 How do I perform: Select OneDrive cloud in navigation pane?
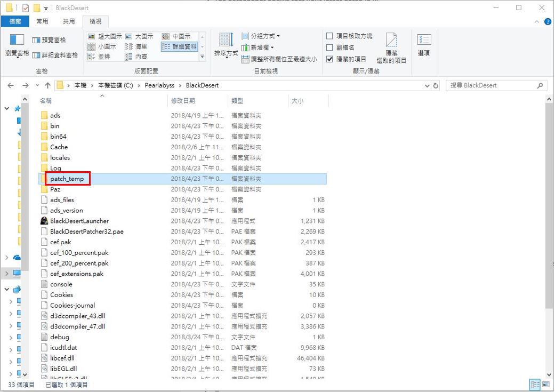coord(17,258)
